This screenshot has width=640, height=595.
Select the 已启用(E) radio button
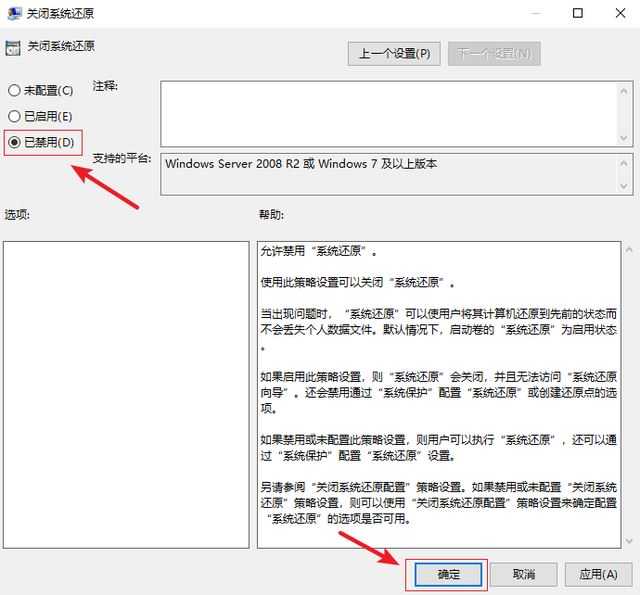coord(40,116)
